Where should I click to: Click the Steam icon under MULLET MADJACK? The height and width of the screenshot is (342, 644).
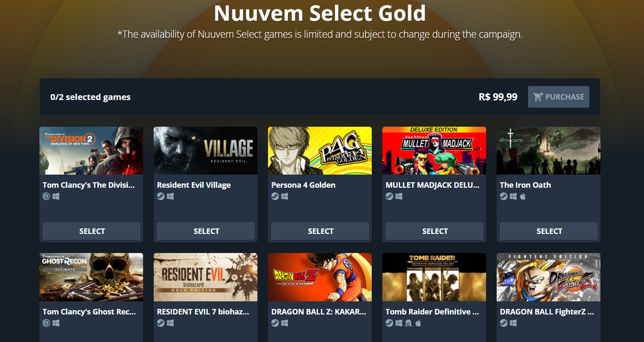[390, 196]
